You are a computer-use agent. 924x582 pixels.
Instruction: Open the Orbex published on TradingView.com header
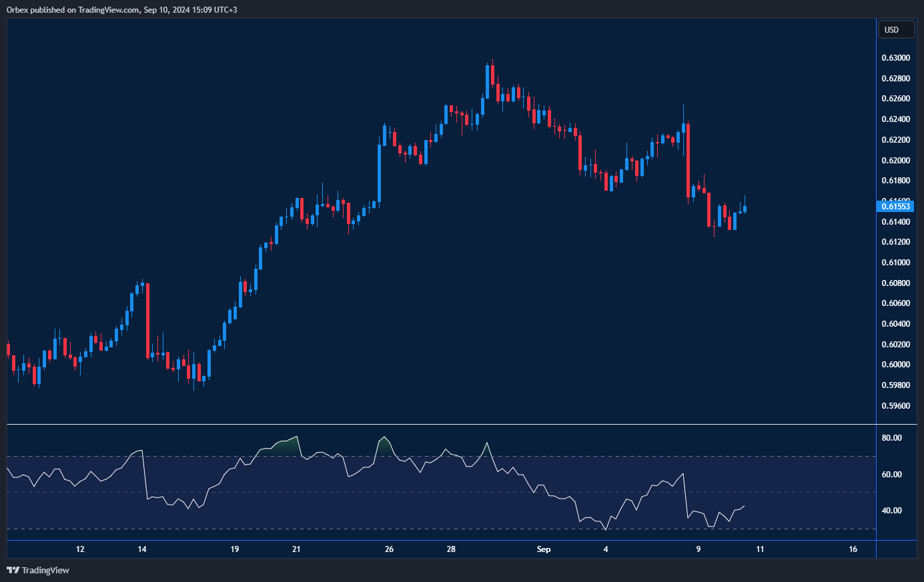[121, 10]
